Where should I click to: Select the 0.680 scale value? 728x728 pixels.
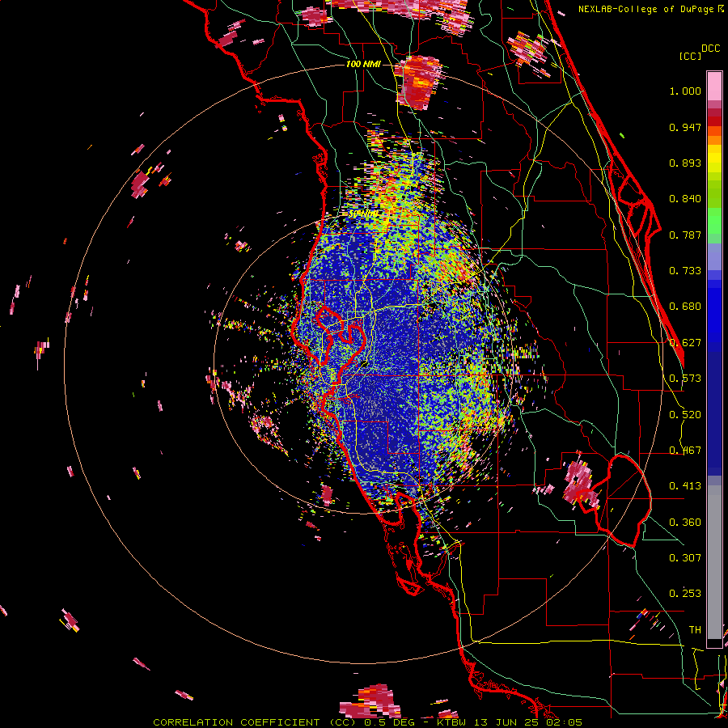tap(685, 307)
